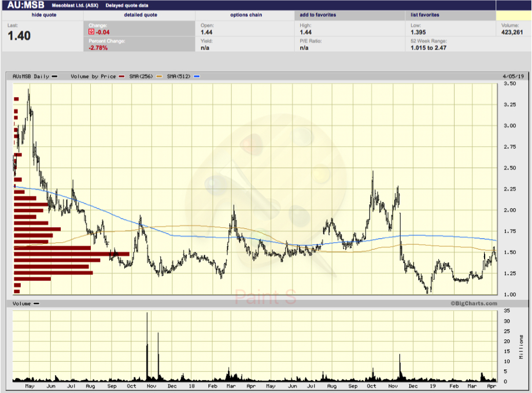532x393 pixels.
Task: Click the Last price value 1.40
Action: point(19,36)
